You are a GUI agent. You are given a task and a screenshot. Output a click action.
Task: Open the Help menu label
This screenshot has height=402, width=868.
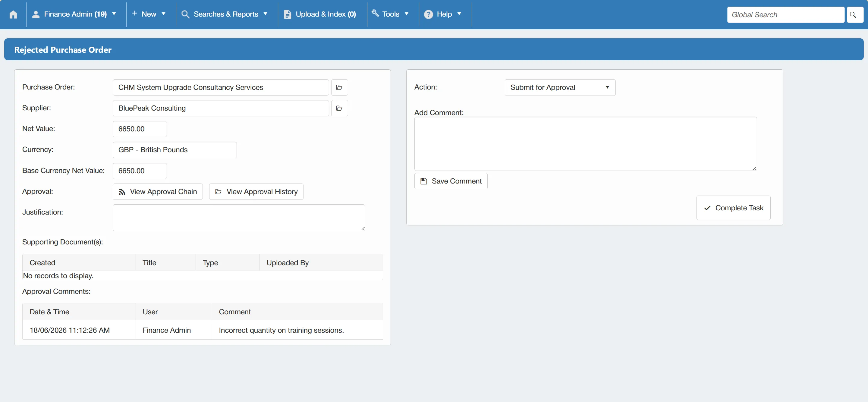[444, 14]
